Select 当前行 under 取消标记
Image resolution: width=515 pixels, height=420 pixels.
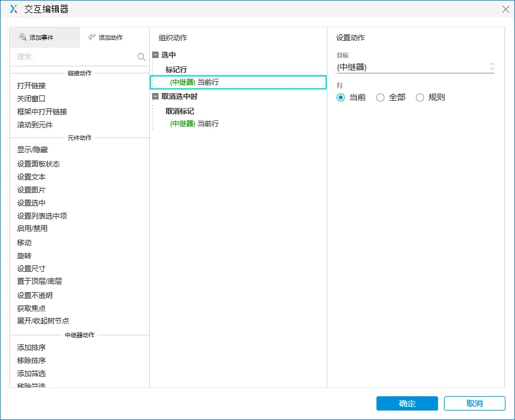[x=194, y=124]
